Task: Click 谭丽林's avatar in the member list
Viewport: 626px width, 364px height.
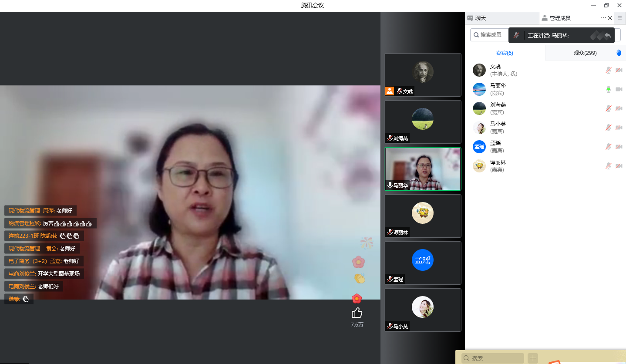Action: 479,166
